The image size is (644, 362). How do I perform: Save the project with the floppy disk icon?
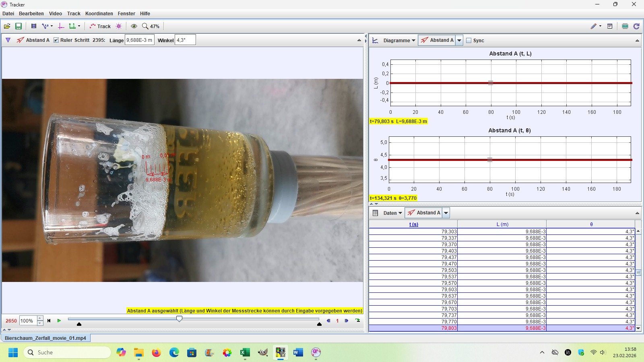point(19,26)
